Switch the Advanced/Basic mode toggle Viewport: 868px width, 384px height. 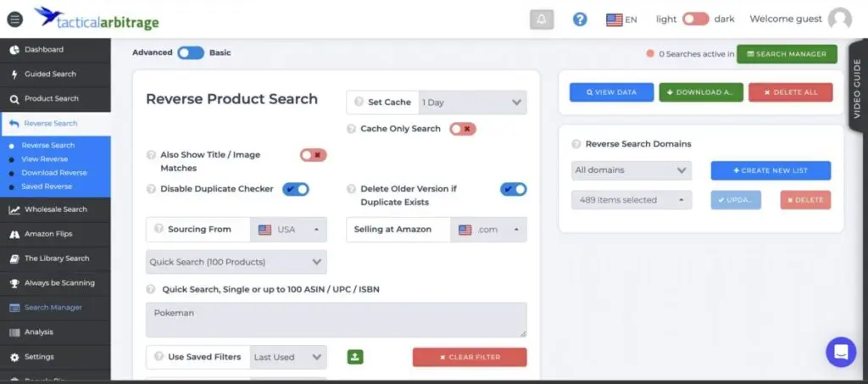click(x=191, y=53)
